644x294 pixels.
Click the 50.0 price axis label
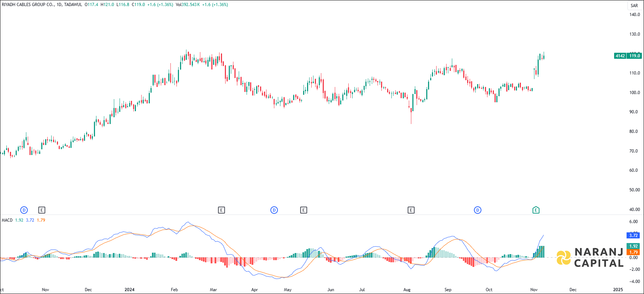point(634,190)
